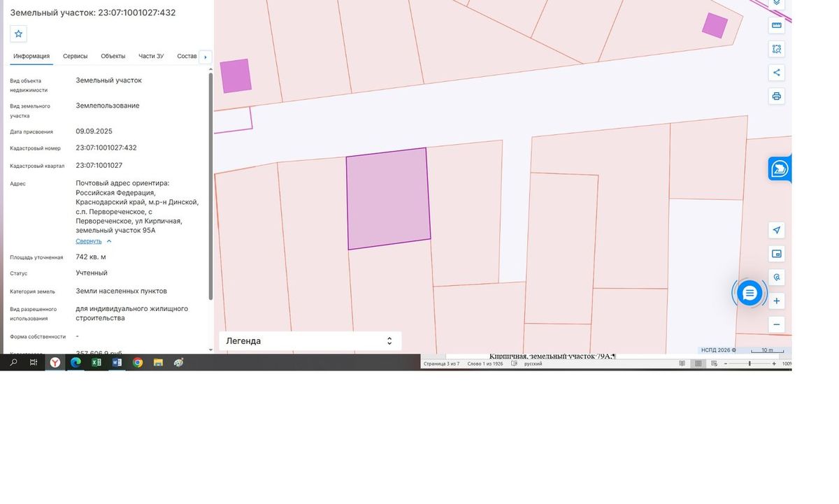Image resolution: width=839 pixels, height=504 pixels.
Task: Click the purple building square top-left
Action: click(x=236, y=76)
